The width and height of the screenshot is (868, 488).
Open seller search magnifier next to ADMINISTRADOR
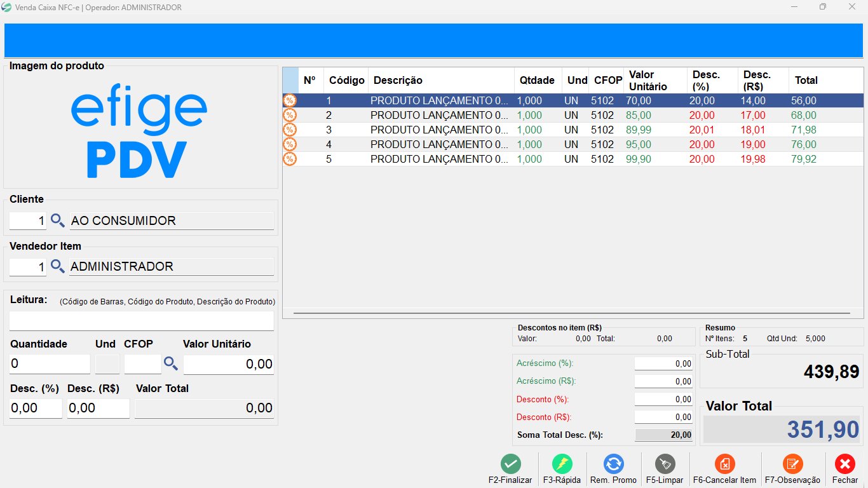pos(58,266)
